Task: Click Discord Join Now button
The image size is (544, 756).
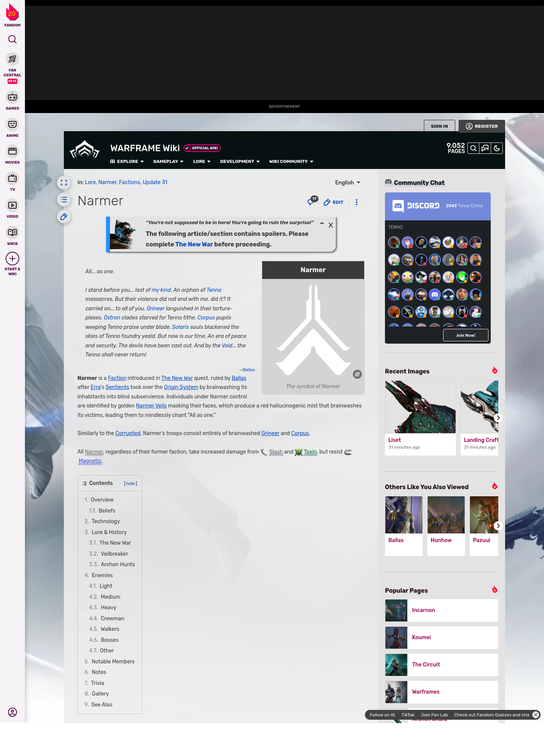Action: point(466,335)
